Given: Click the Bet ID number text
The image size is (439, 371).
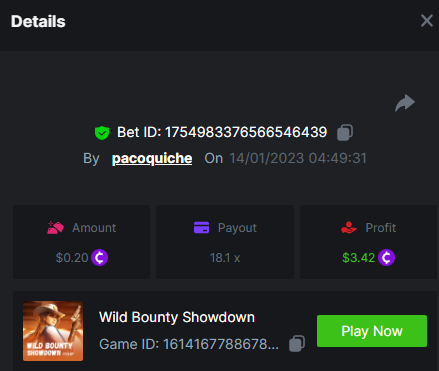Looking at the screenshot, I should (x=246, y=132).
